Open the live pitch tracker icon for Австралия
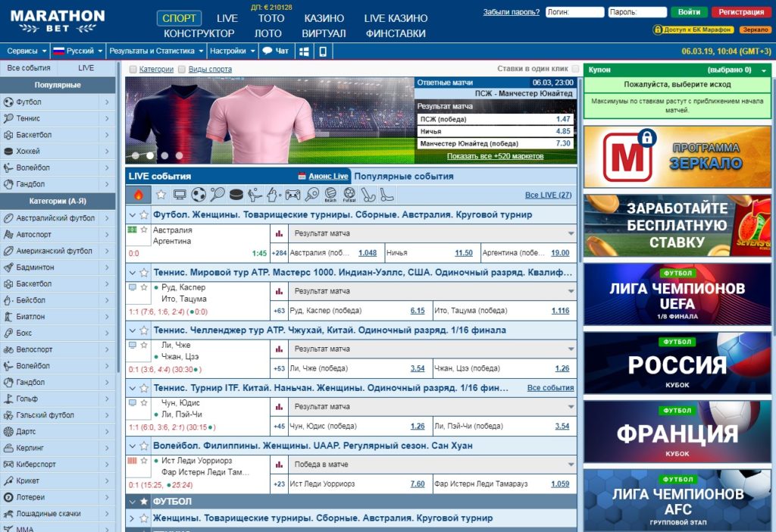The image size is (776, 532). 132,230
